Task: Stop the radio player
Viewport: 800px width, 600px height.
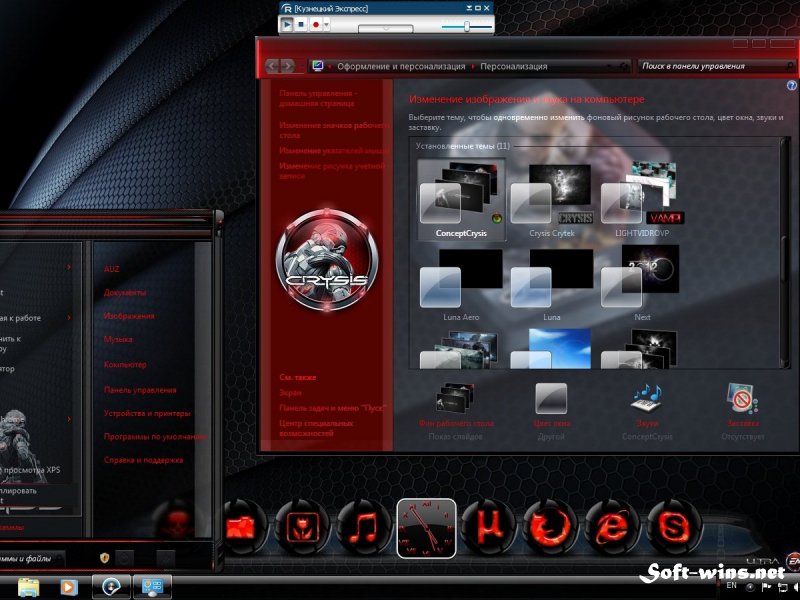Action: click(301, 24)
